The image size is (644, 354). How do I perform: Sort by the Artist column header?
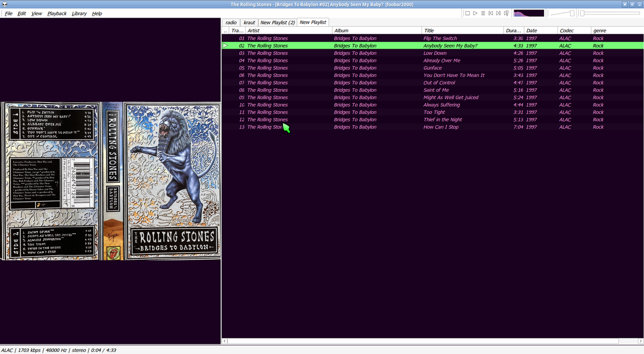pos(289,31)
